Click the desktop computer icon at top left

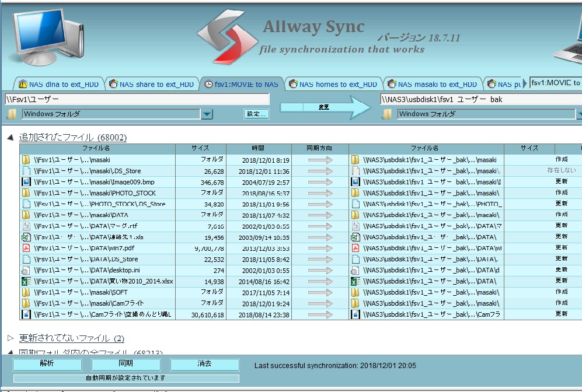(x=47, y=36)
